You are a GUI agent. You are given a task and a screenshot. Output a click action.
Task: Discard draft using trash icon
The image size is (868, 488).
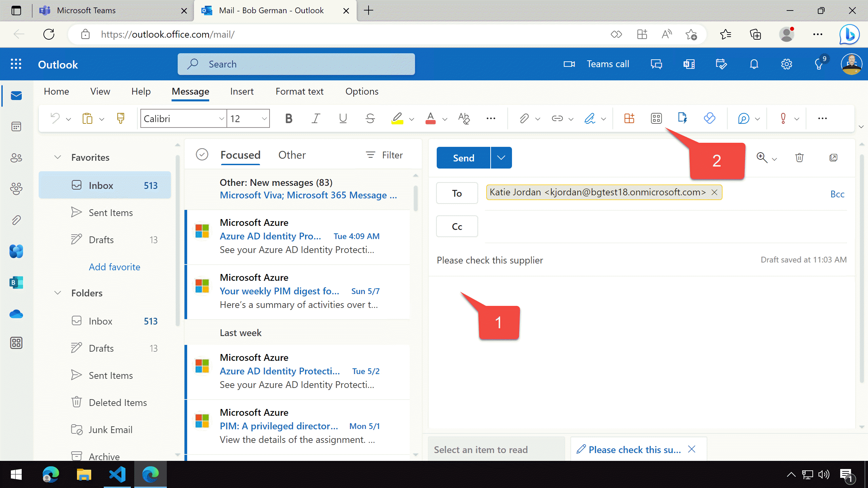pos(799,158)
